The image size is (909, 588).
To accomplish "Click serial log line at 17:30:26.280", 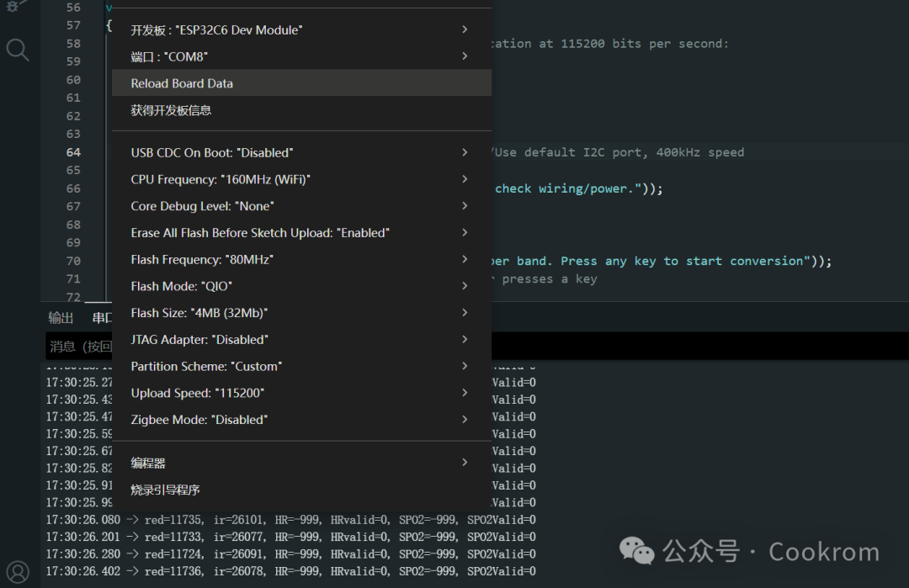I will (x=291, y=554).
